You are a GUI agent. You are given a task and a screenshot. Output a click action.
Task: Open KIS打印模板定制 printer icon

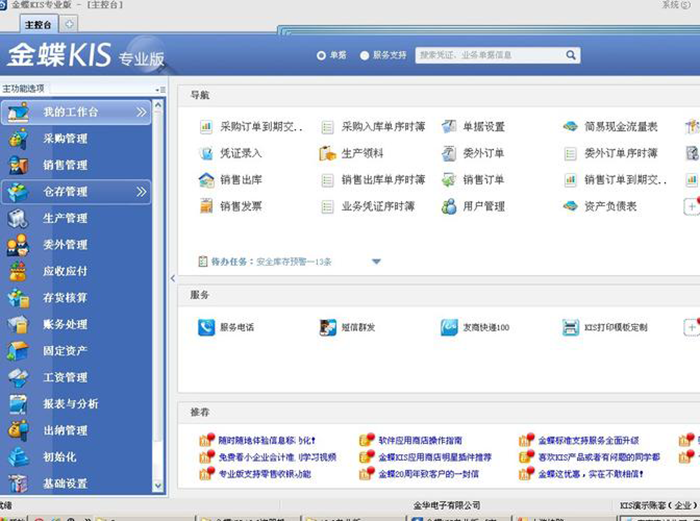point(571,327)
